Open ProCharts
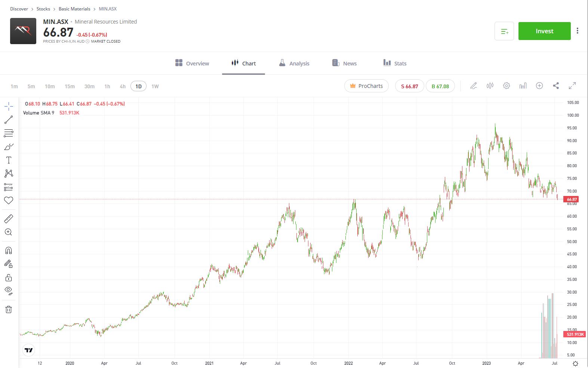This screenshot has height=368, width=588. (366, 86)
